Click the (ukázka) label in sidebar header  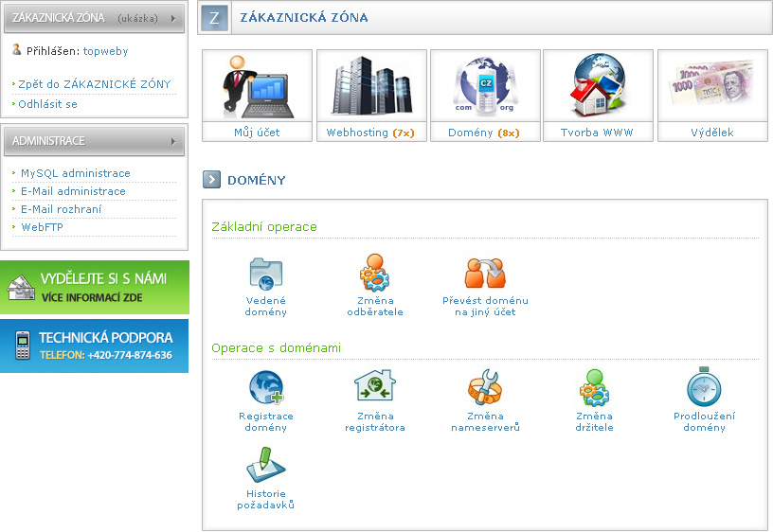click(x=137, y=18)
